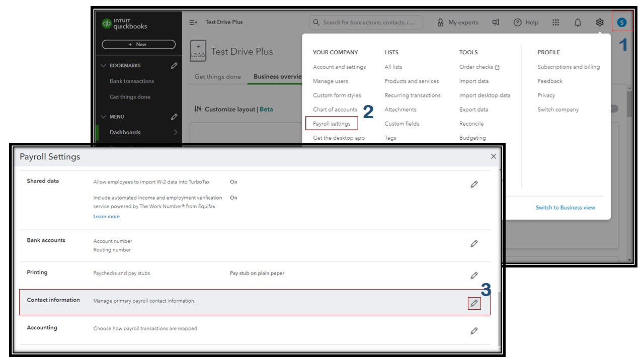Open the apps grid icon

[556, 22]
